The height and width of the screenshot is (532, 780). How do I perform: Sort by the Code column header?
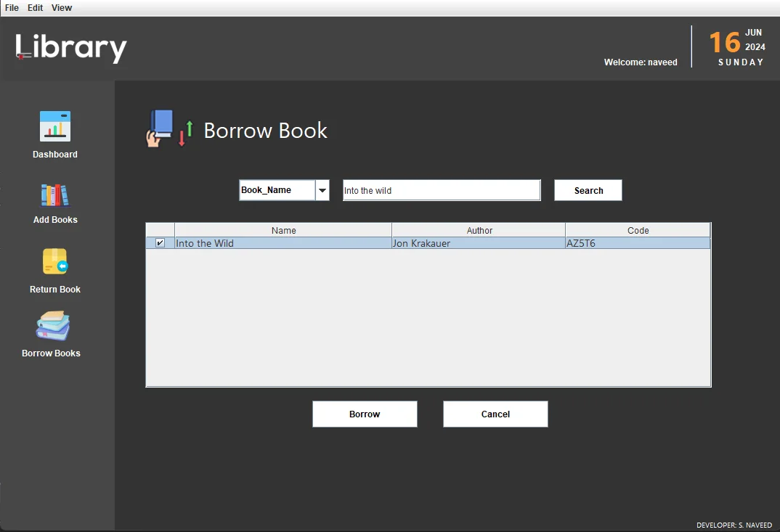tap(638, 230)
